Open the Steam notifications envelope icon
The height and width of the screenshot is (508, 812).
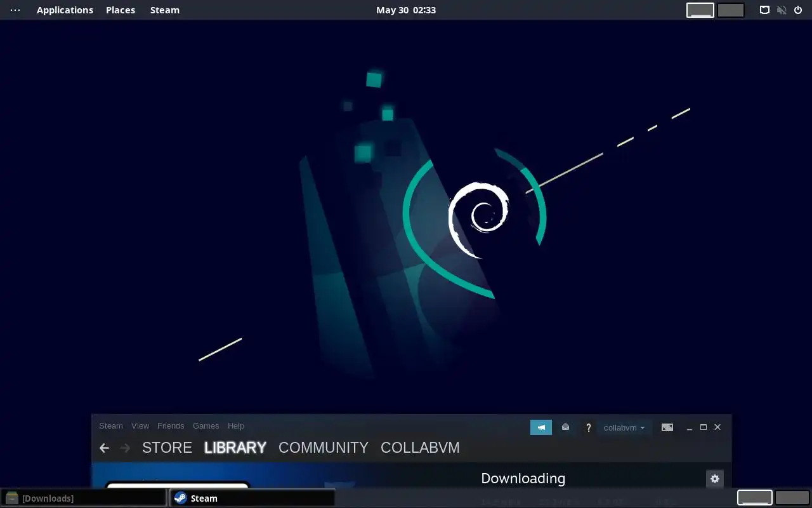(565, 427)
